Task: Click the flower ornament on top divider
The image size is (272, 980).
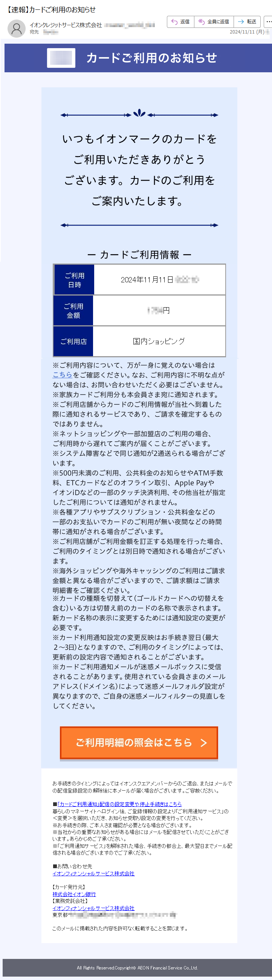Action: [139, 113]
